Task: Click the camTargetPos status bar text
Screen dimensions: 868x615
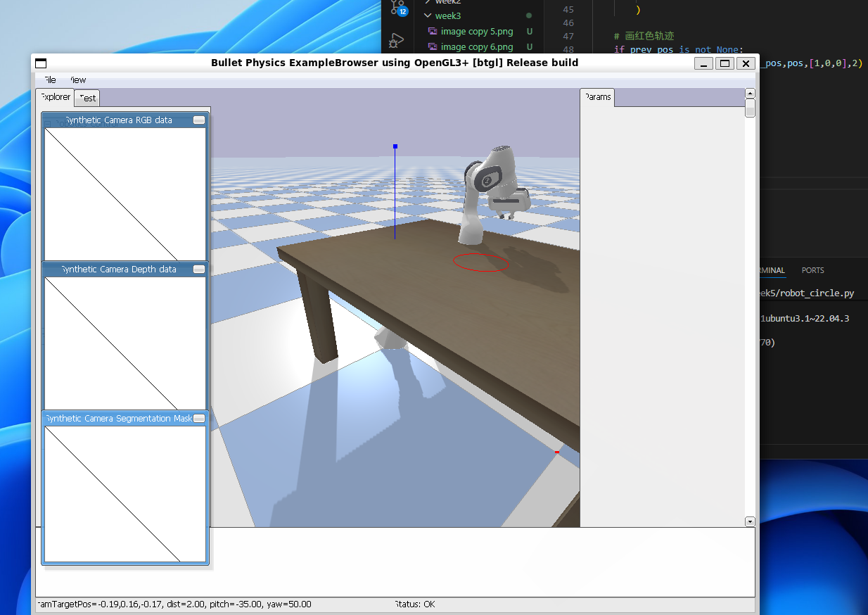Action: click(x=174, y=604)
